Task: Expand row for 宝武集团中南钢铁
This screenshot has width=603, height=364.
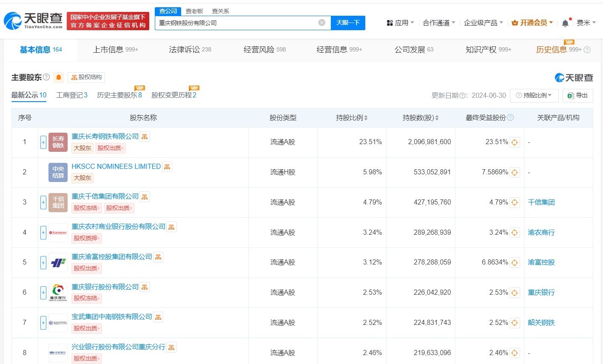Action: 43,323
